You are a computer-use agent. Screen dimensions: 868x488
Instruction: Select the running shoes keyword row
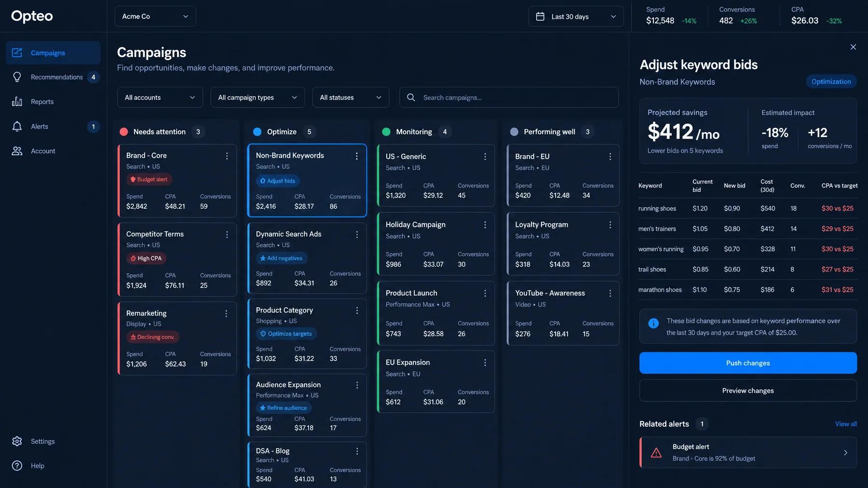click(x=748, y=208)
